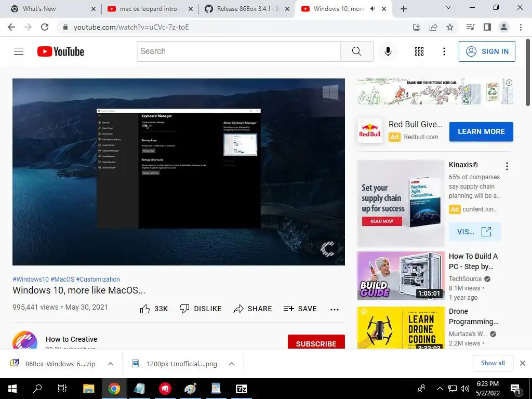This screenshot has width=532, height=399.
Task: Click the SIGN IN button
Action: [487, 51]
